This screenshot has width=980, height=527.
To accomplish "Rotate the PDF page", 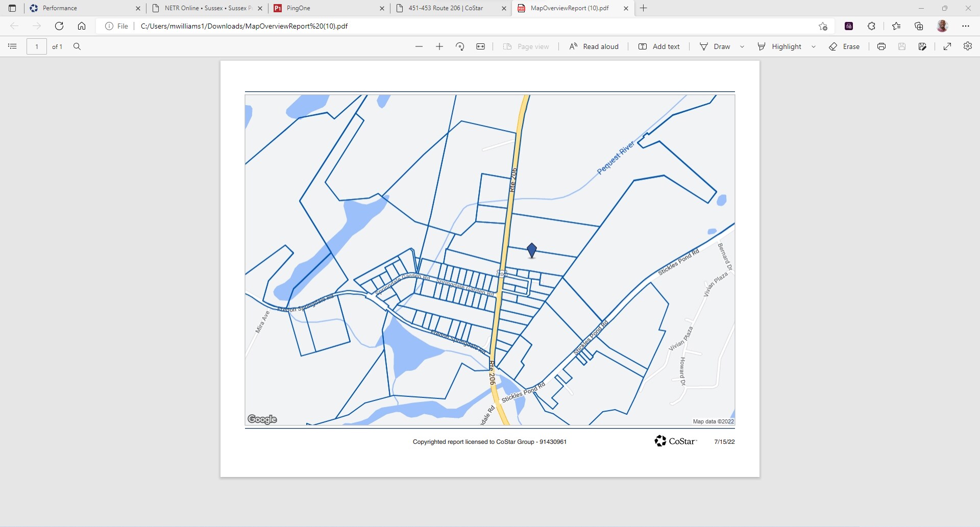I will pyautogui.click(x=459, y=46).
